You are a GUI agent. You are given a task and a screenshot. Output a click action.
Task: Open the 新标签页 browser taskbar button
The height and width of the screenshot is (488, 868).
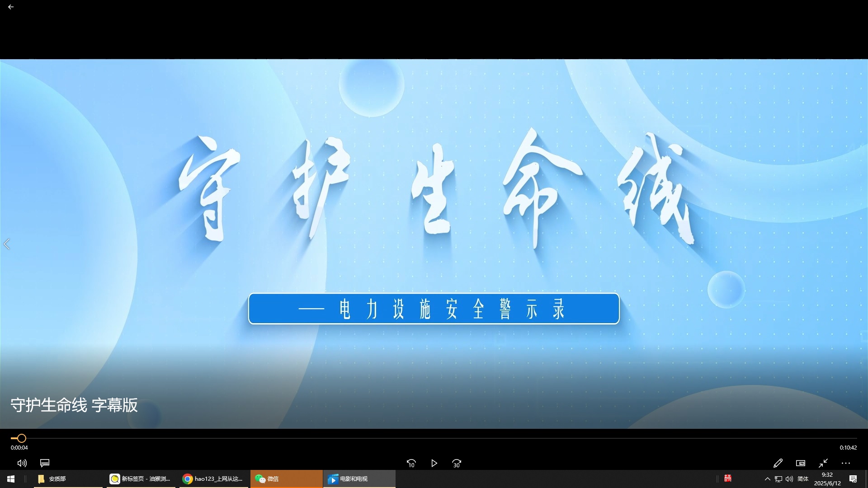[141, 479]
